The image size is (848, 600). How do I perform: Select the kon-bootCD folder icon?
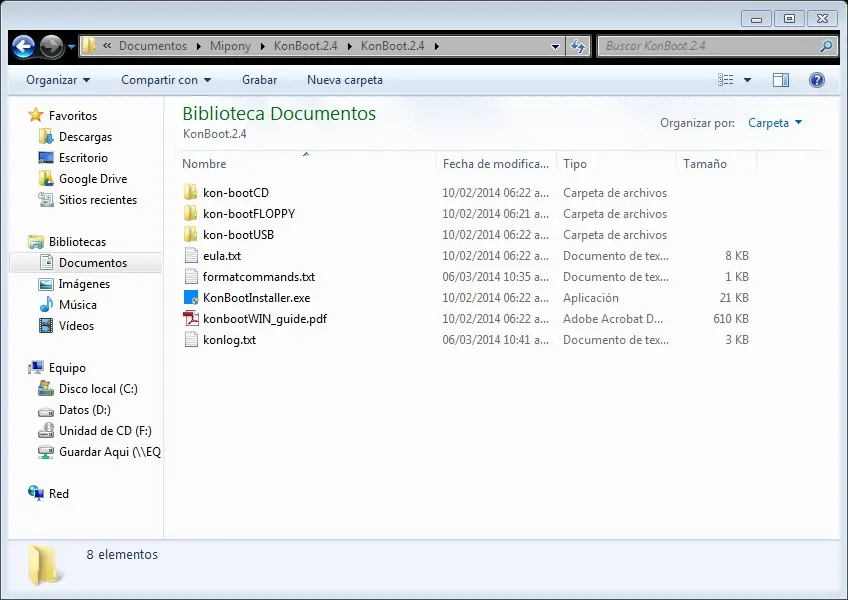click(190, 193)
